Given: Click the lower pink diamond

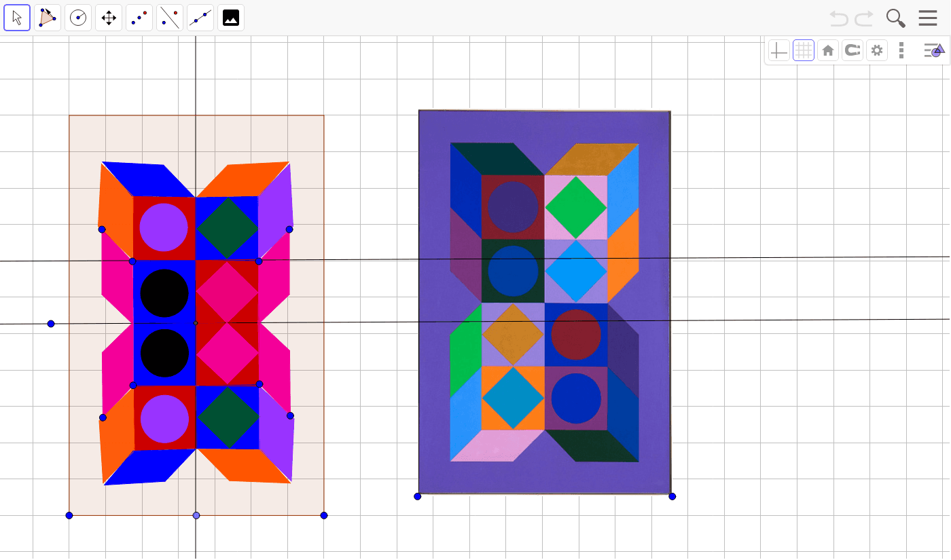Looking at the screenshot, I should (228, 354).
